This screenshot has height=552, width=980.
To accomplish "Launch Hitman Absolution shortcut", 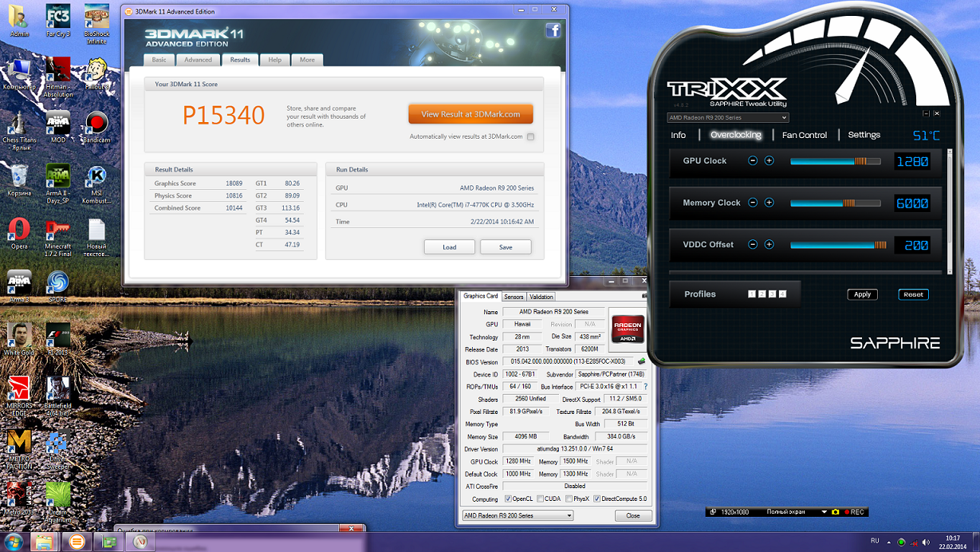I will (57, 77).
